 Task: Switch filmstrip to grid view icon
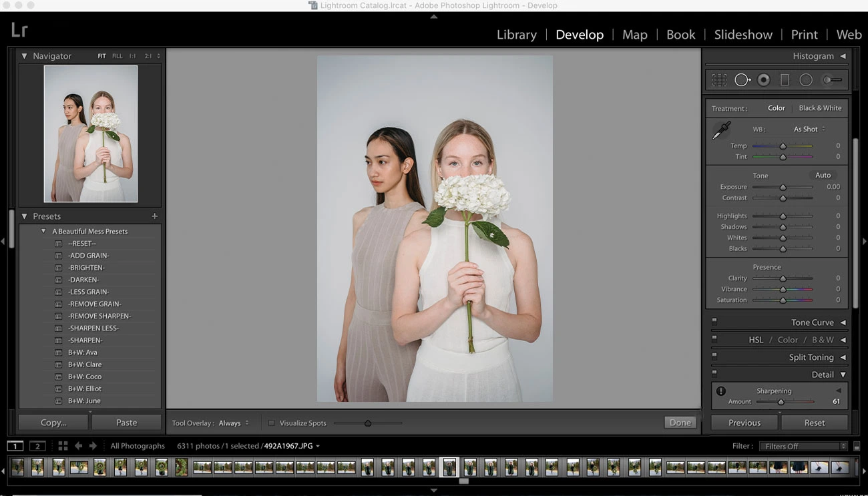click(x=63, y=446)
